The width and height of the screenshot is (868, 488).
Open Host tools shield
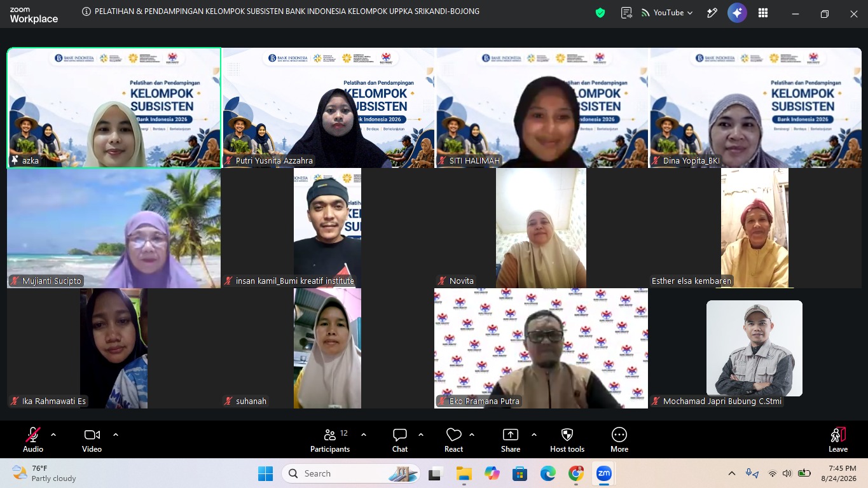coord(567,440)
